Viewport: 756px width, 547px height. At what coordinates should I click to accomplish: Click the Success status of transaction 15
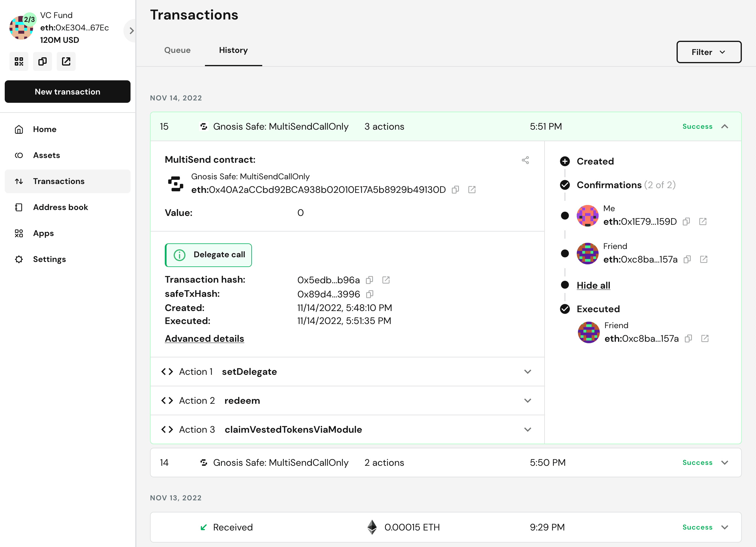pos(697,127)
